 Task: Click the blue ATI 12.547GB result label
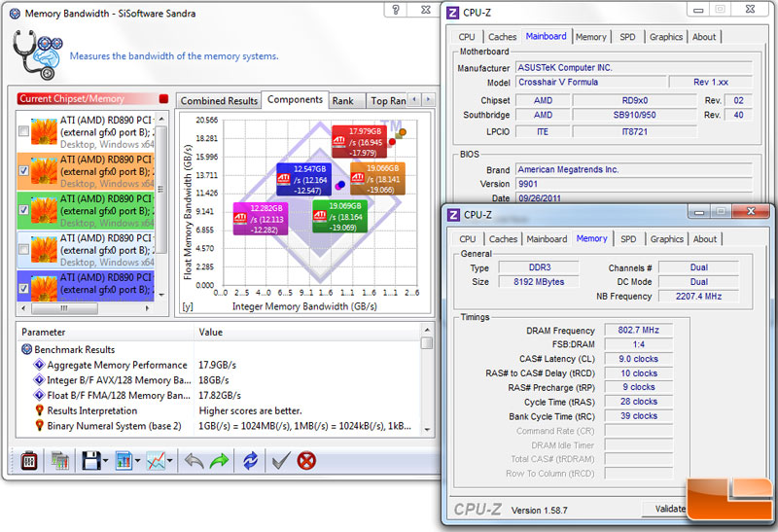[303, 180]
